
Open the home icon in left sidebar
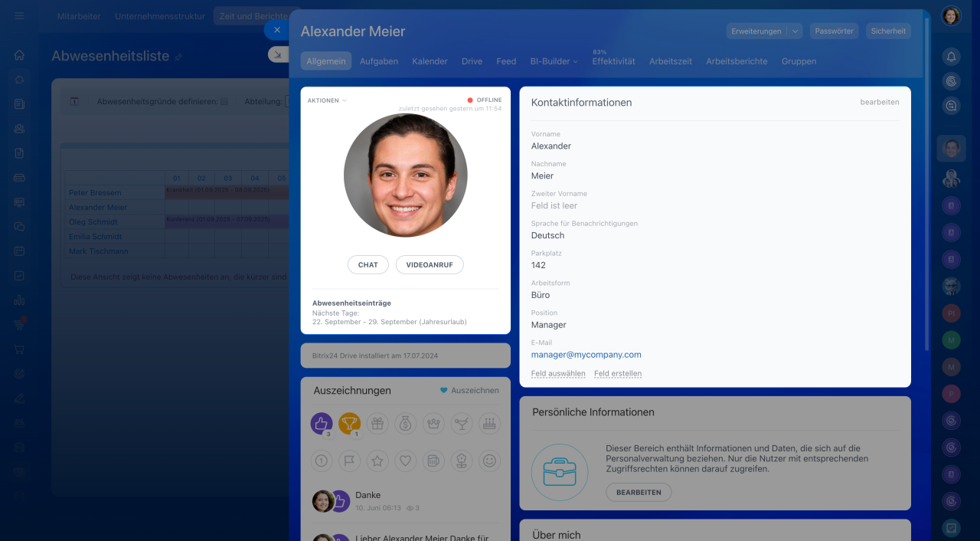19,55
